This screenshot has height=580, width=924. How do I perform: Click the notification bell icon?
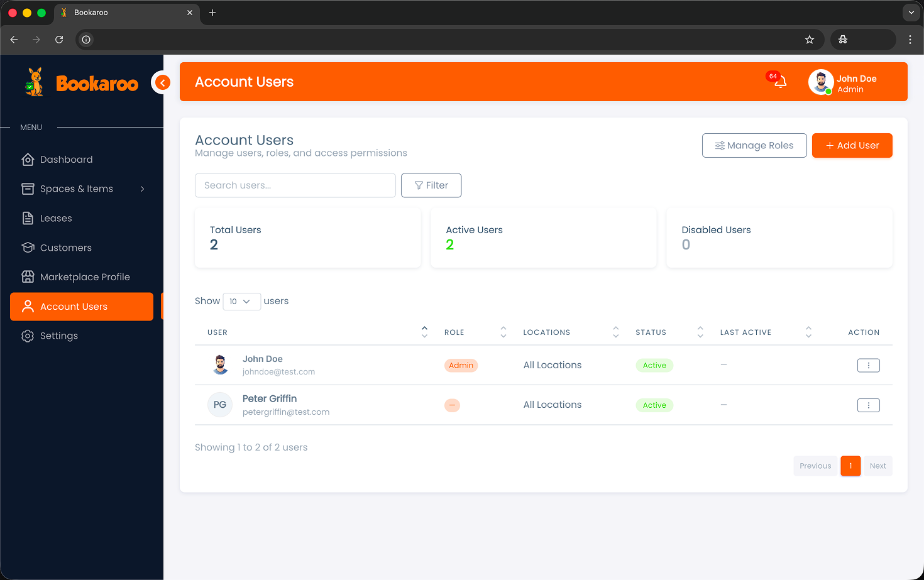pos(780,82)
